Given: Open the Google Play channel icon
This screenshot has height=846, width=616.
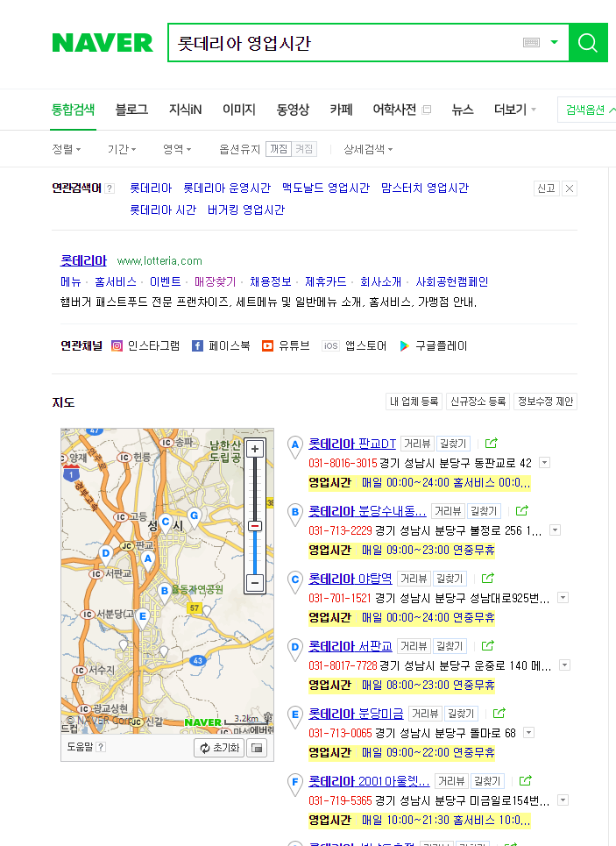Looking at the screenshot, I should (x=404, y=345).
